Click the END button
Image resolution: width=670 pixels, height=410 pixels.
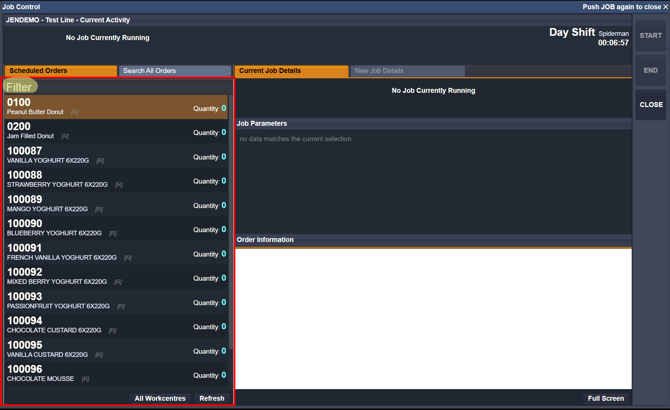tap(650, 70)
